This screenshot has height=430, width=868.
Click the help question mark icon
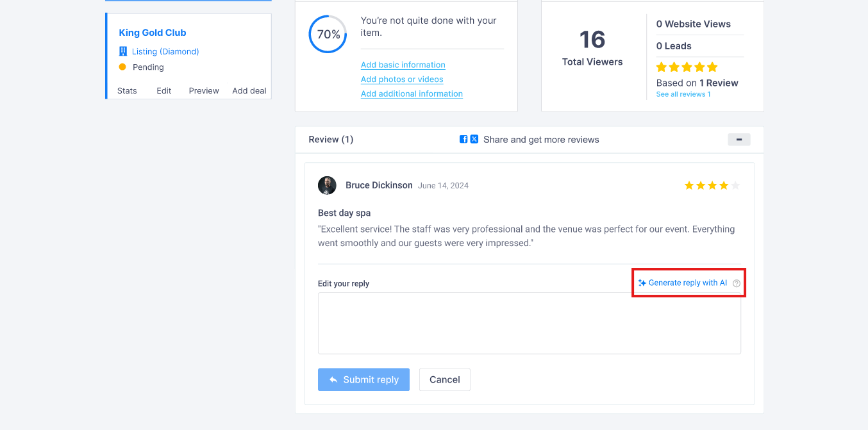coord(737,283)
